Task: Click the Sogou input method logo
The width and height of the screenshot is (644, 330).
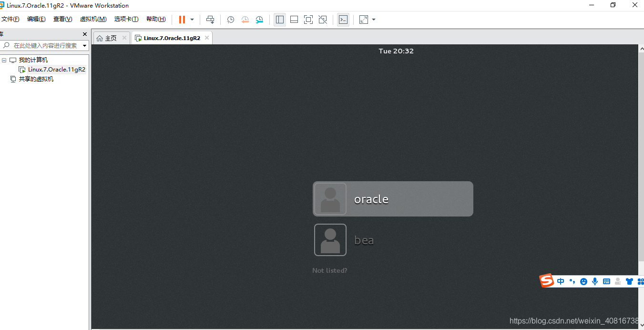Action: click(547, 281)
